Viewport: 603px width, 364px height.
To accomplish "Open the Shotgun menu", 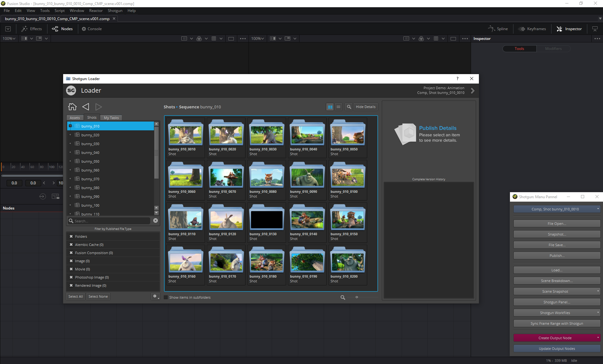I will point(115,11).
